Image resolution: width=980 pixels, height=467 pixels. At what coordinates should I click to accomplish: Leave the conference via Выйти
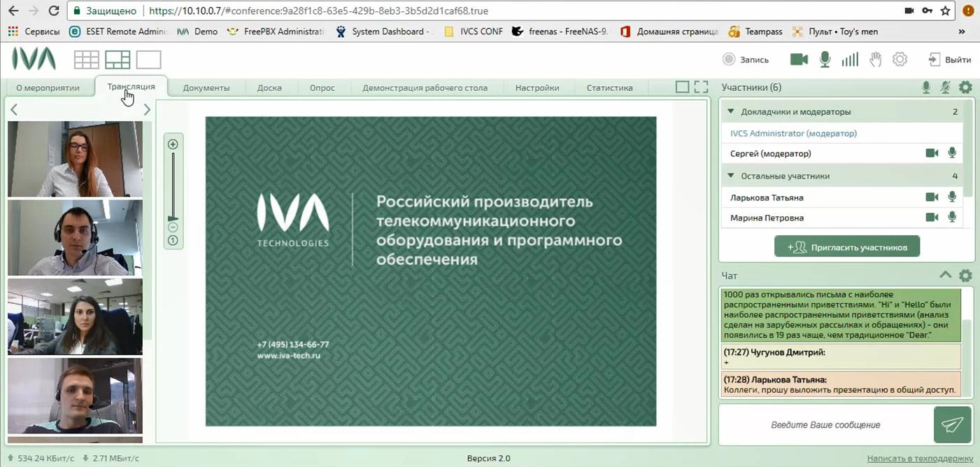[949, 60]
